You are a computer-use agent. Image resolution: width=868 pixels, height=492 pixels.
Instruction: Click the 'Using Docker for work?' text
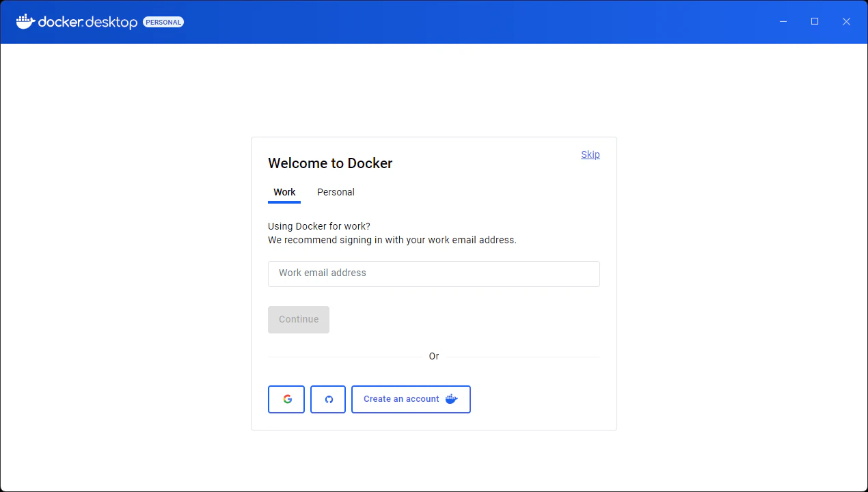coord(318,226)
